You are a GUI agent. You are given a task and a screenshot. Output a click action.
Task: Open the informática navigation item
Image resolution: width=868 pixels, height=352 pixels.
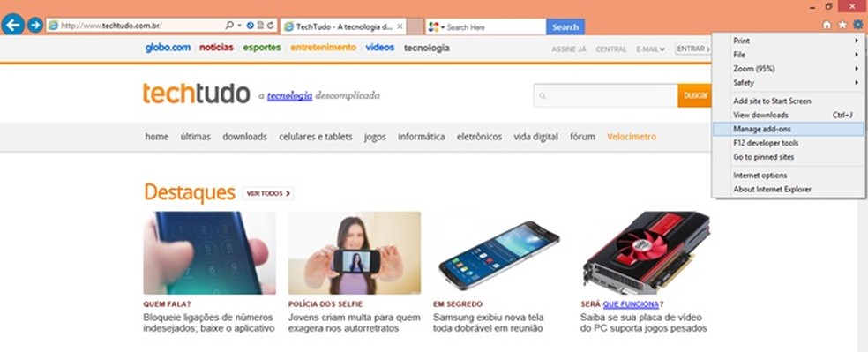pos(422,137)
